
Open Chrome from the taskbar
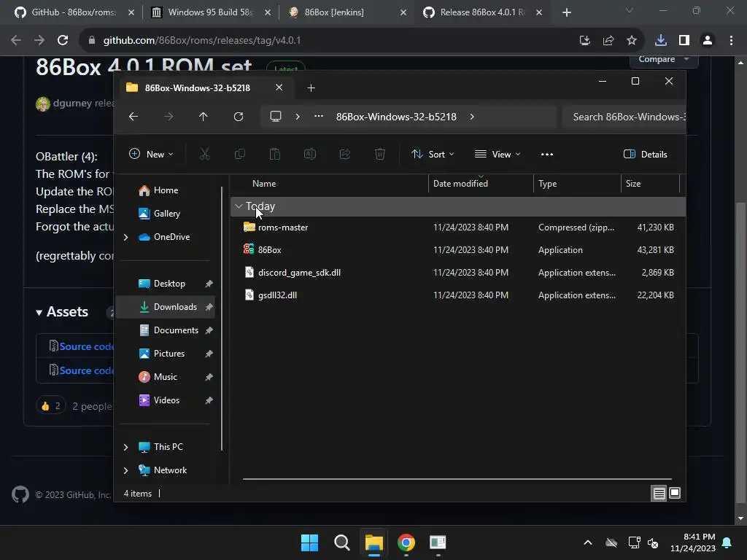click(406, 542)
